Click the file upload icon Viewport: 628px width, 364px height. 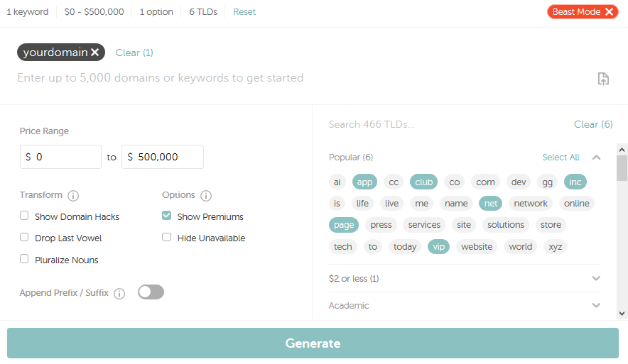coord(603,79)
